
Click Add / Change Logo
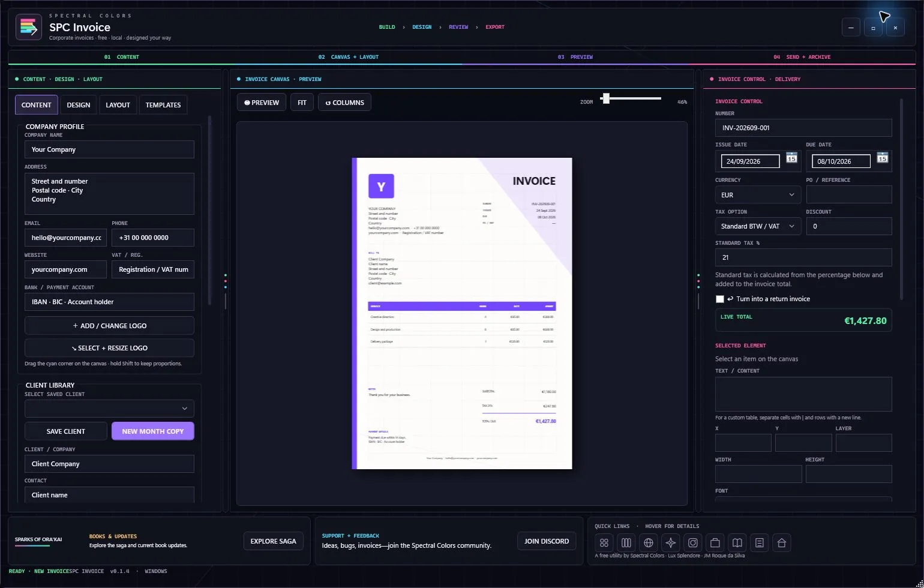click(x=109, y=326)
